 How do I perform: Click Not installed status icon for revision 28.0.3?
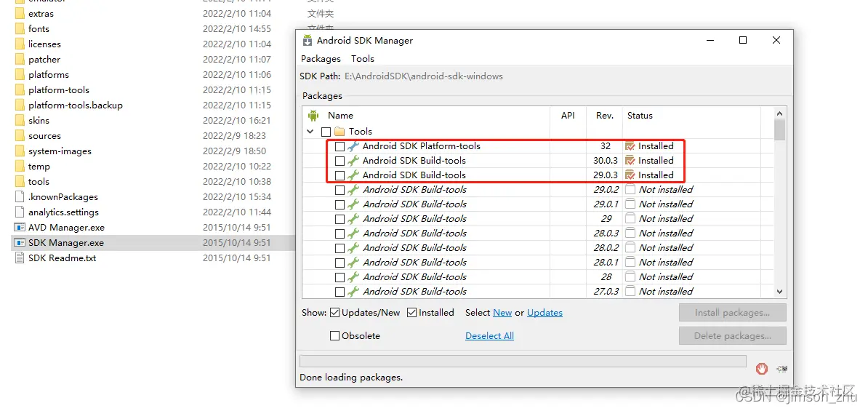pos(630,234)
